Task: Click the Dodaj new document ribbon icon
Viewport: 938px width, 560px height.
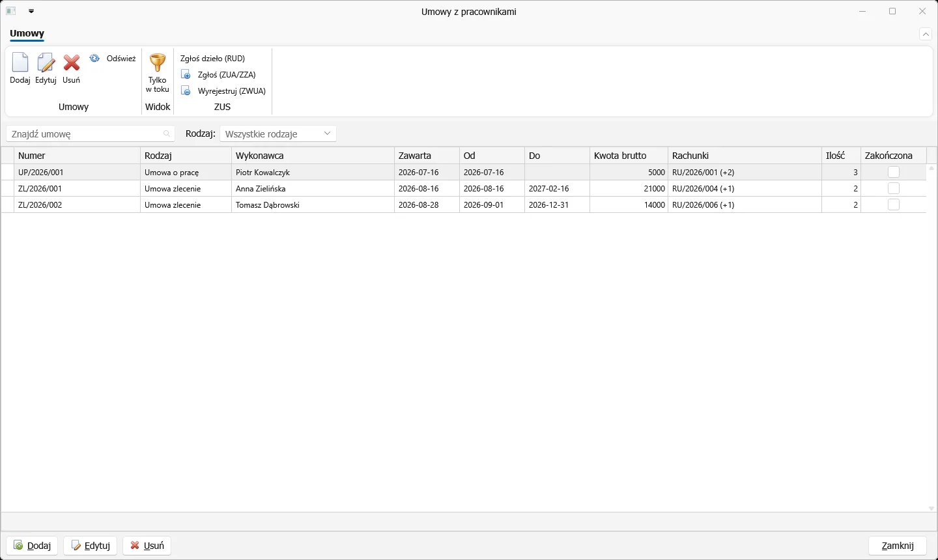Action: [x=20, y=63]
